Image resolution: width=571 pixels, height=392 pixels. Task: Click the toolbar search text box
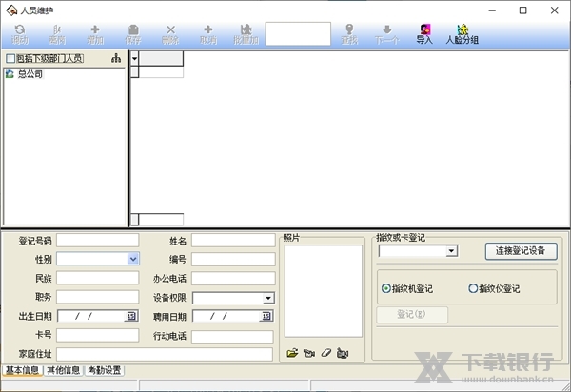298,34
